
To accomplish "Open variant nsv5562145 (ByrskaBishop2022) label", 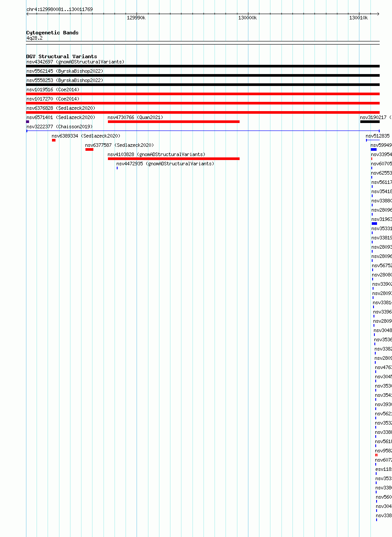I will tap(65, 71).
